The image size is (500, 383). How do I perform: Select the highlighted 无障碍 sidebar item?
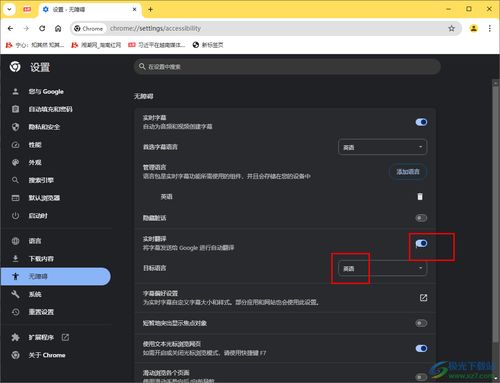point(55,276)
